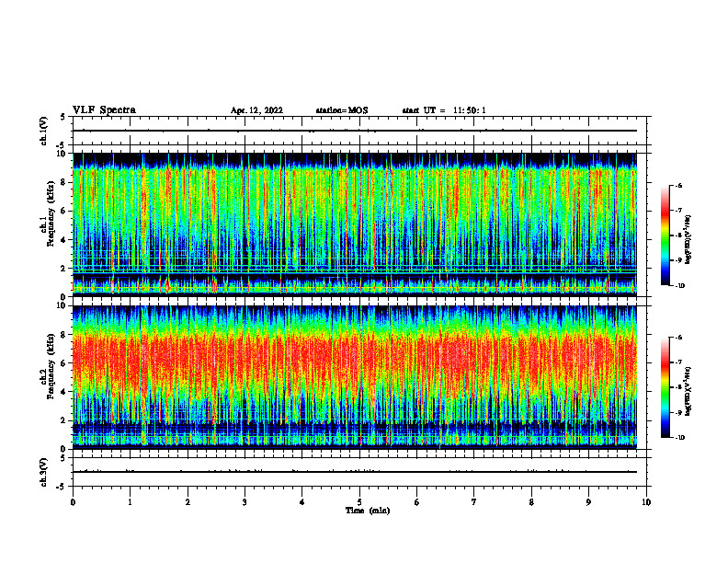Image resolution: width=728 pixels, height=563 pixels.
Task: Click the ch.2 spectrogram colorbar
Action: [665, 387]
